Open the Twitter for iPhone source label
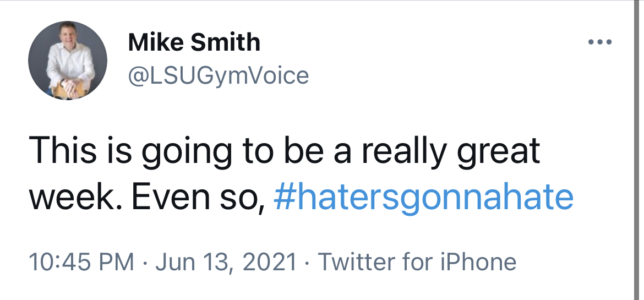Image resolution: width=644 pixels, height=300 pixels. [417, 261]
